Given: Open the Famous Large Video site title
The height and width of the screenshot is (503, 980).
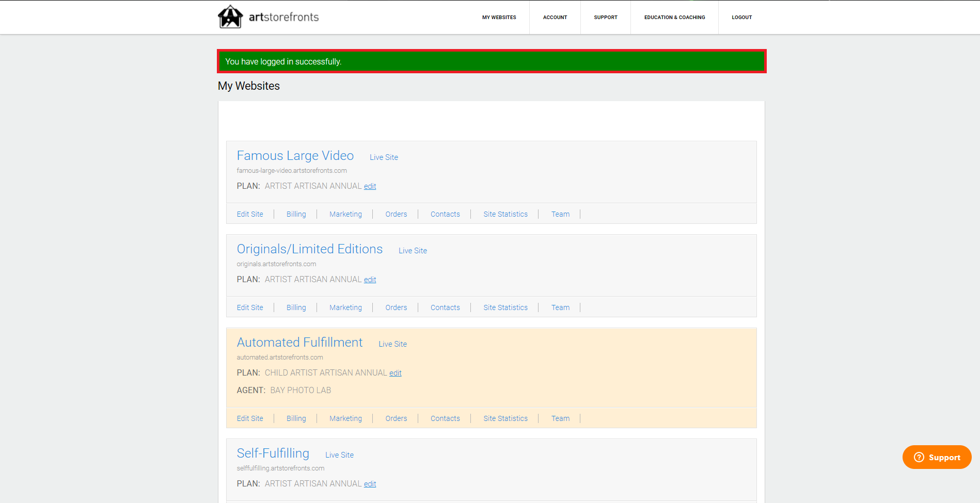Looking at the screenshot, I should (x=295, y=155).
